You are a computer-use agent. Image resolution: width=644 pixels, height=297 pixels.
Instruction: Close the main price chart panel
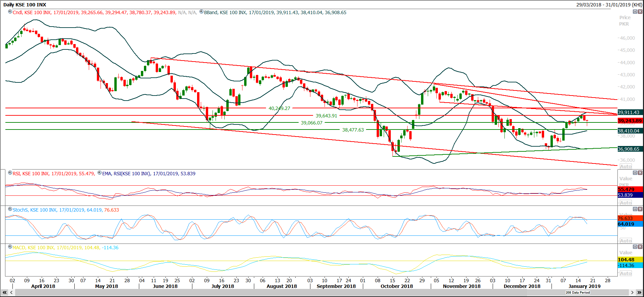point(640,12)
